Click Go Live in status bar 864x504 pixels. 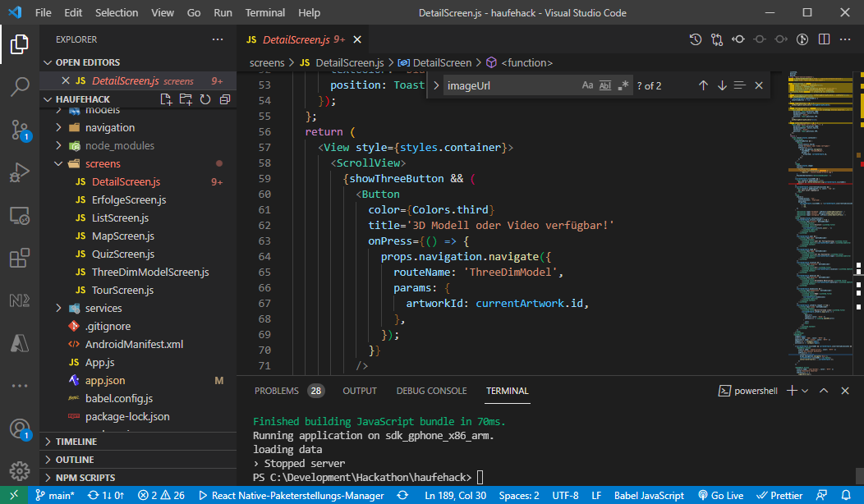point(720,496)
